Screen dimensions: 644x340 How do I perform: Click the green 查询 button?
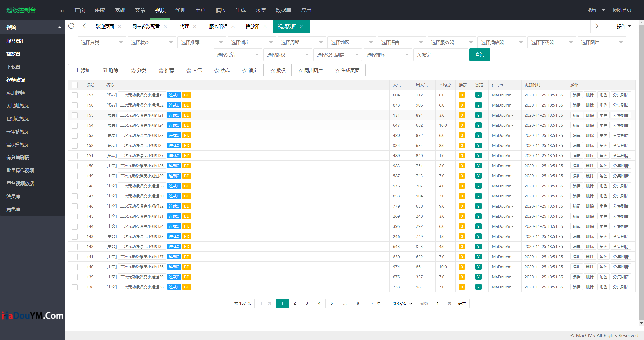coord(479,55)
